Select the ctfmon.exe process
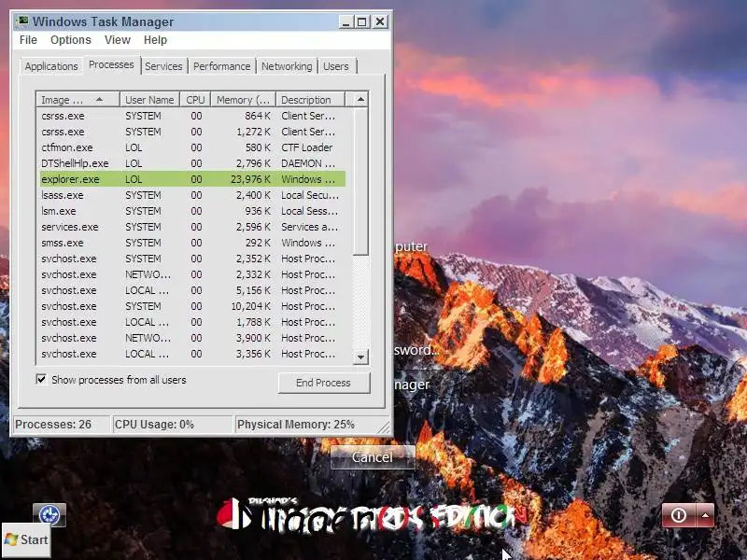Screen dimensions: 747x560 pos(190,147)
